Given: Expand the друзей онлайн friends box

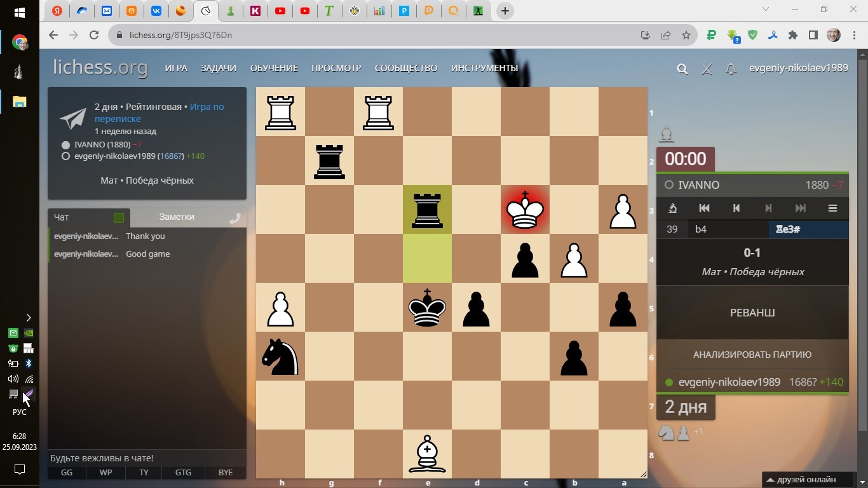Looking at the screenshot, I should [807, 480].
